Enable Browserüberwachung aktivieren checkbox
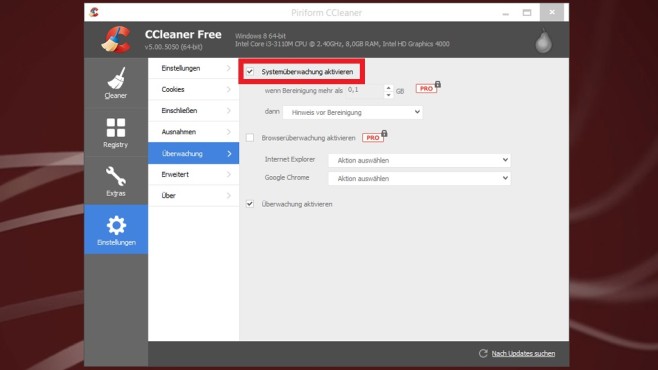Screen dimensions: 658x370 coord(250,138)
